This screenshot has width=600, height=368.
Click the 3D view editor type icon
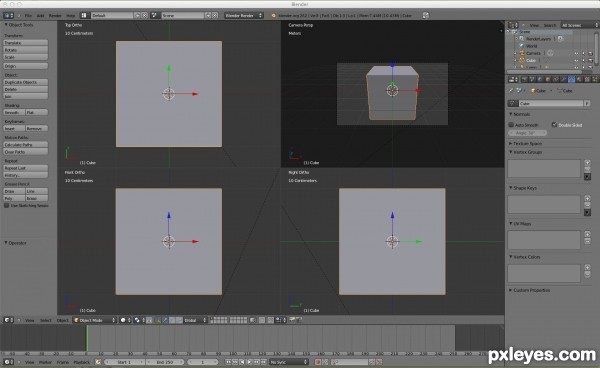coord(8,320)
